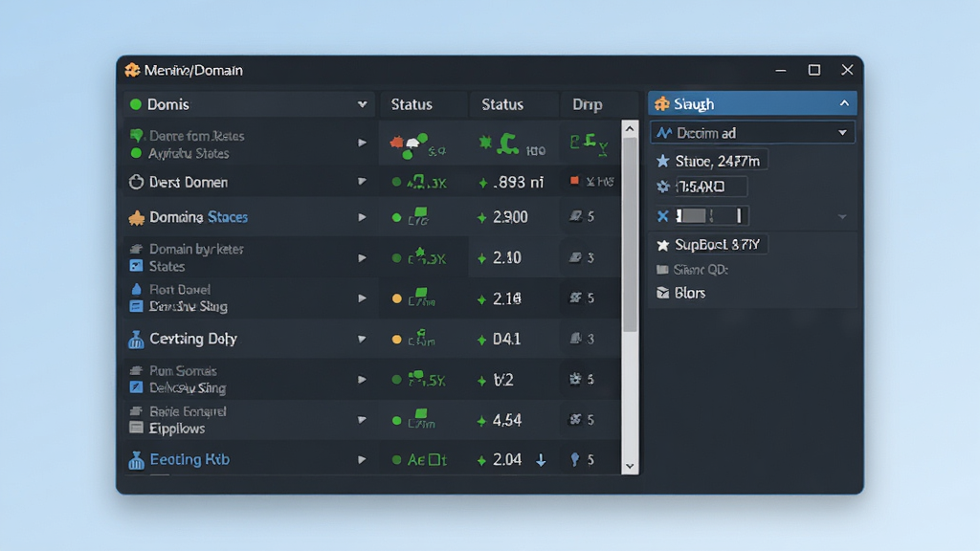The width and height of the screenshot is (980, 551).
Task: Click value 4.54 in Eiipplows row
Action: point(507,420)
